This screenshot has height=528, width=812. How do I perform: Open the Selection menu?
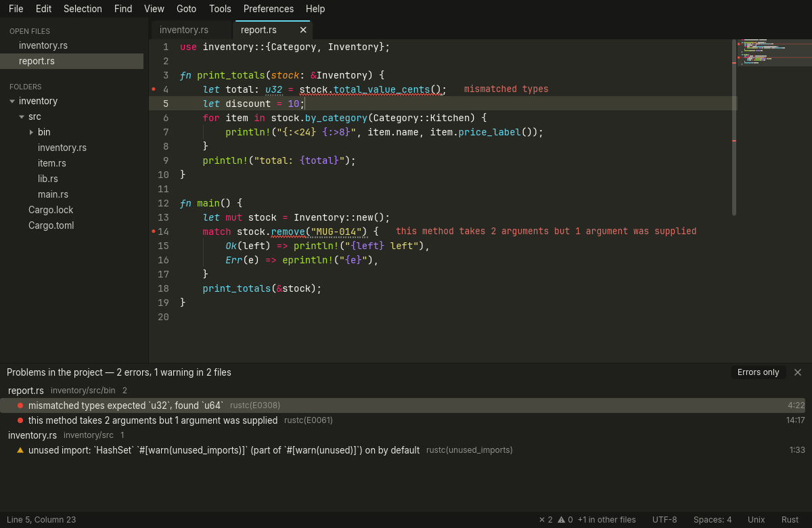tap(83, 9)
